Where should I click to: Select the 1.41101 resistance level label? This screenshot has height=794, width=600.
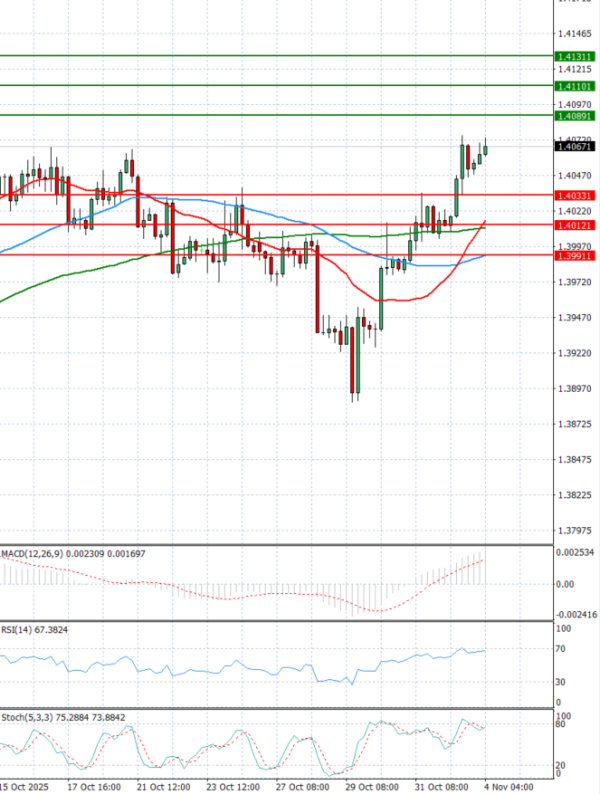click(x=576, y=87)
